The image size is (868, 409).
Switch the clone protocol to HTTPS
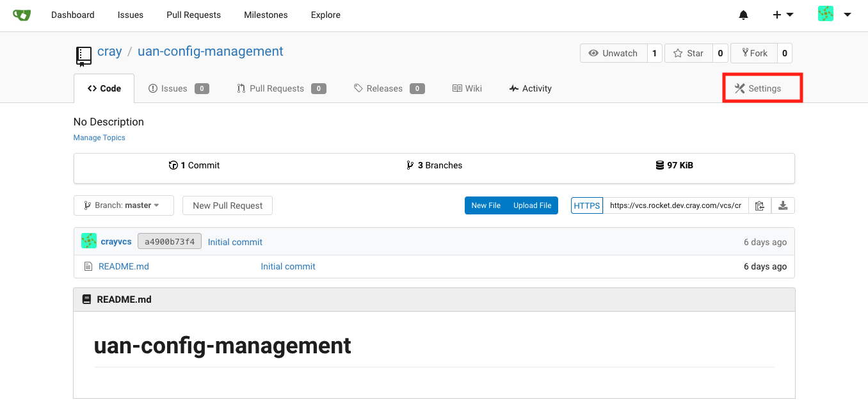[x=586, y=205]
